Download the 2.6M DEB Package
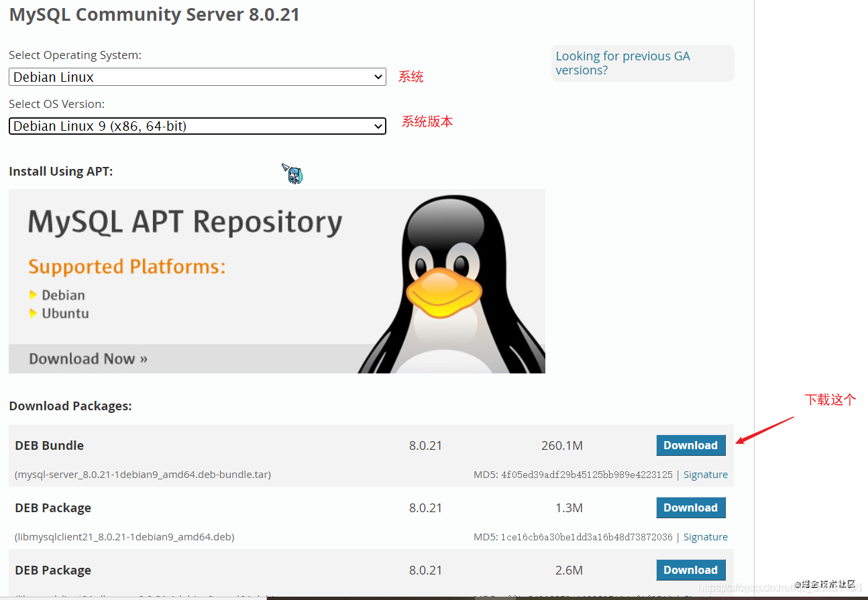The image size is (868, 600). point(691,570)
